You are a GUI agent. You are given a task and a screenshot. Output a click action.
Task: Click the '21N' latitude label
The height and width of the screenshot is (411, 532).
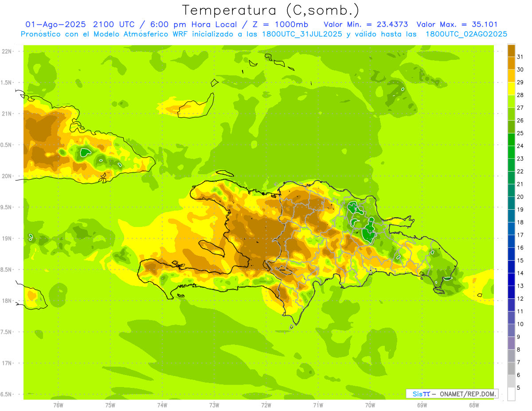point(7,114)
